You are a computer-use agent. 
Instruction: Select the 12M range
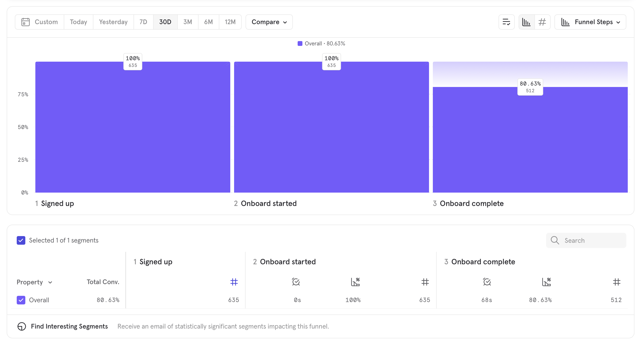coord(230,22)
